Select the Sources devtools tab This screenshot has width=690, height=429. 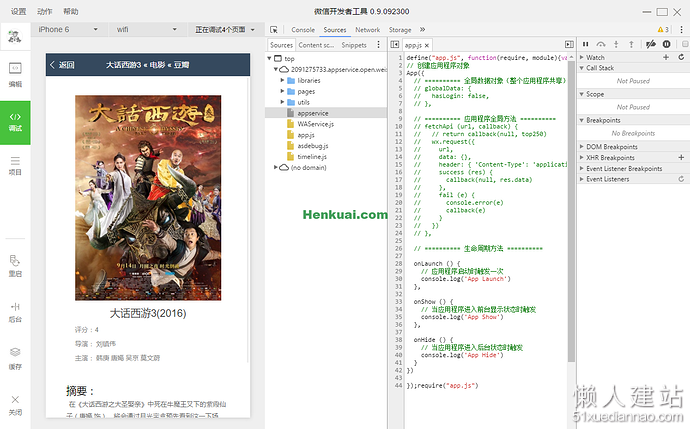(335, 29)
